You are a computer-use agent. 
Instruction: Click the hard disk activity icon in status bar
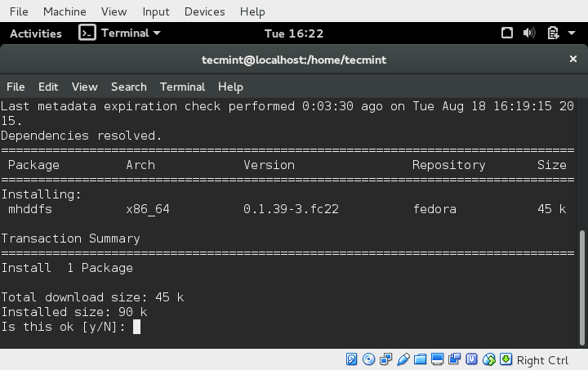tap(352, 359)
